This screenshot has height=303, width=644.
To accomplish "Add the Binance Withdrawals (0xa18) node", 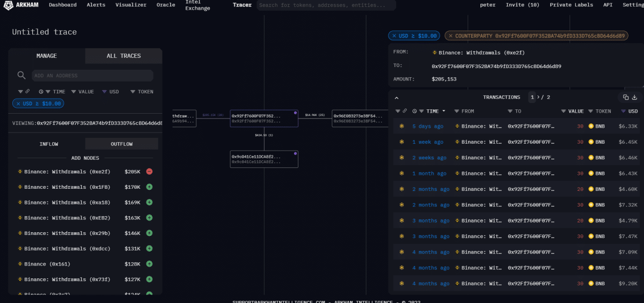I will click(149, 202).
